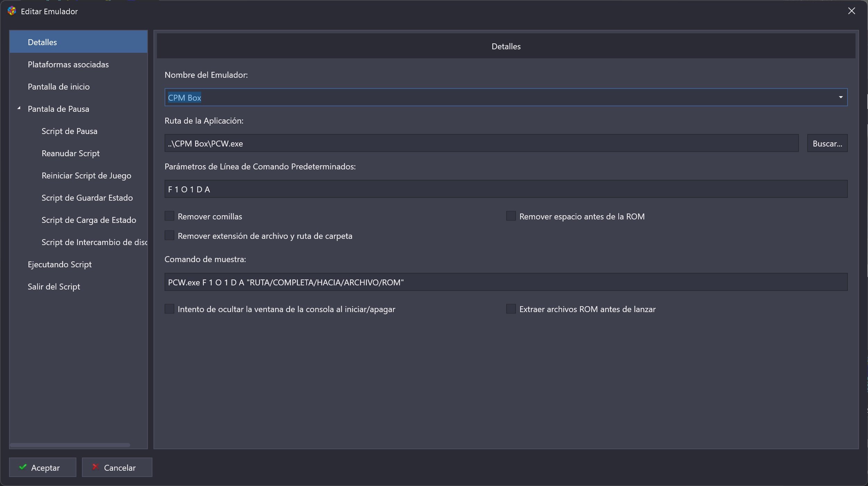Click the Comando de muestra label

(205, 259)
